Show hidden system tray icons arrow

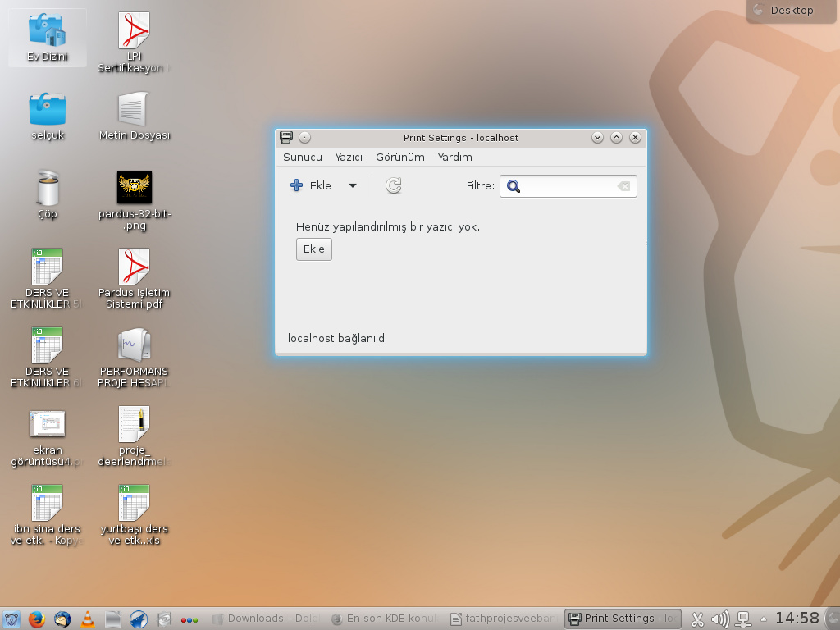(764, 619)
